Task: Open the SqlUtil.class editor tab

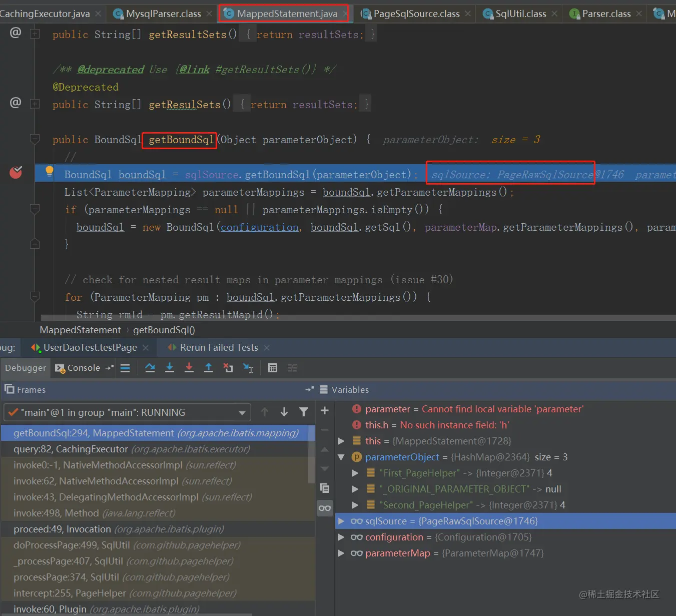Action: (520, 14)
